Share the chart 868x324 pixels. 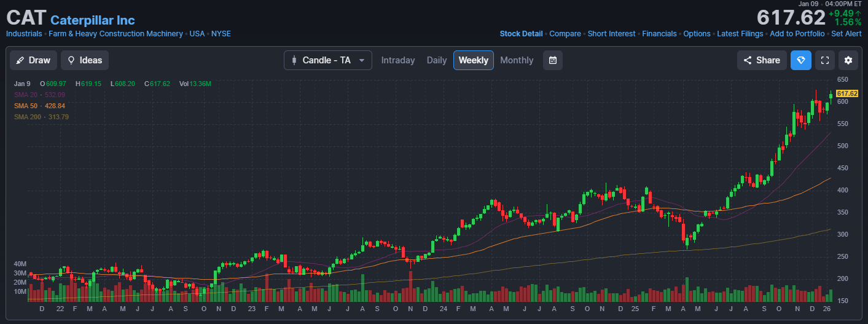[x=762, y=60]
